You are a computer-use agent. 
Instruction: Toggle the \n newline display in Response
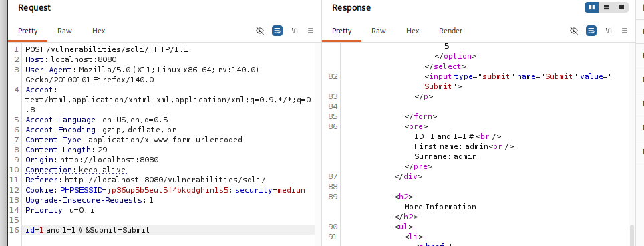(x=609, y=31)
